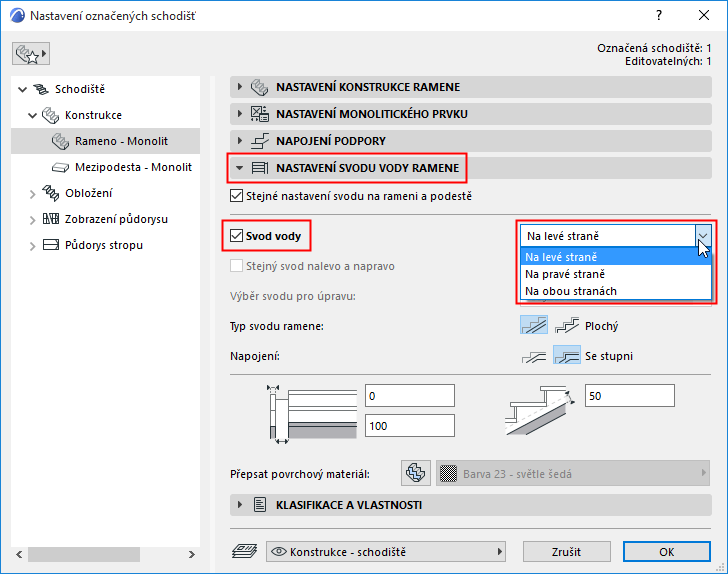Expand Napojení podpory panel arrow
The height and width of the screenshot is (574, 728).
tap(240, 141)
